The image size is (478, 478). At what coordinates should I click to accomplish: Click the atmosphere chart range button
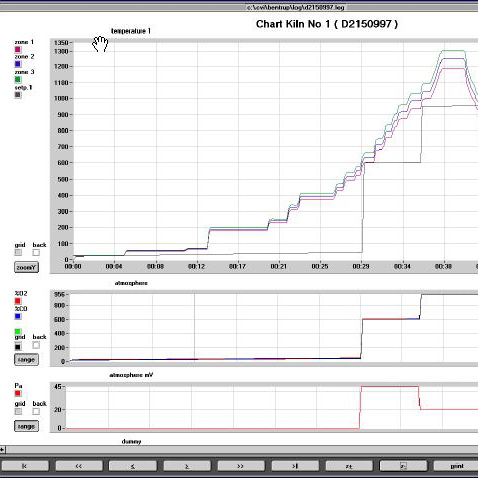[26, 359]
